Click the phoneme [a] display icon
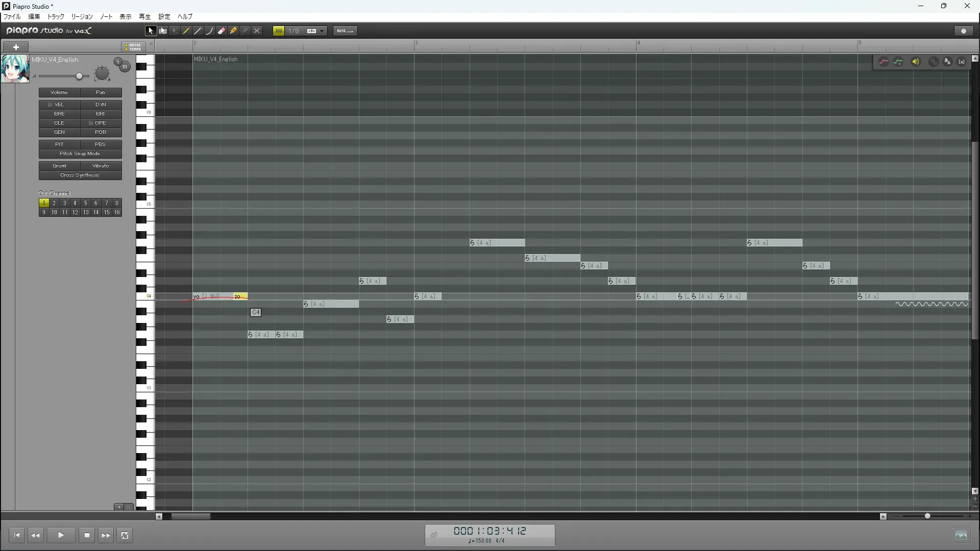 962,62
